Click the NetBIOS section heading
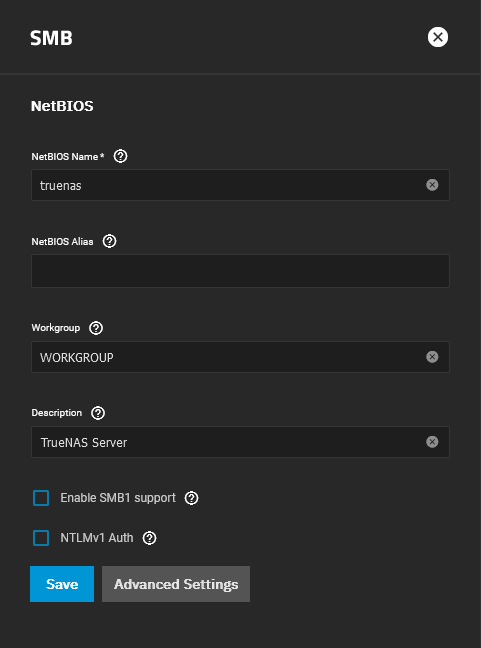Image resolution: width=481 pixels, height=648 pixels. (62, 106)
